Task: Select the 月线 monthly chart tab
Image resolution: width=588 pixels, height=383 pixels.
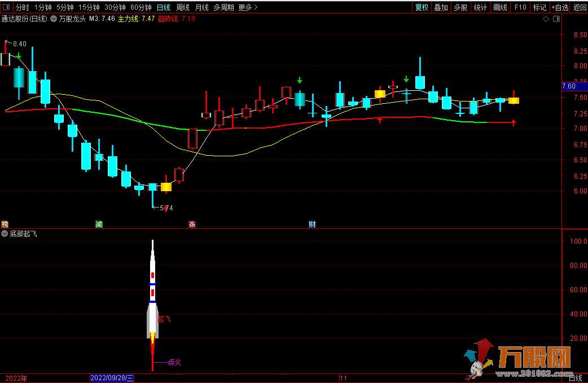Action: [202, 7]
